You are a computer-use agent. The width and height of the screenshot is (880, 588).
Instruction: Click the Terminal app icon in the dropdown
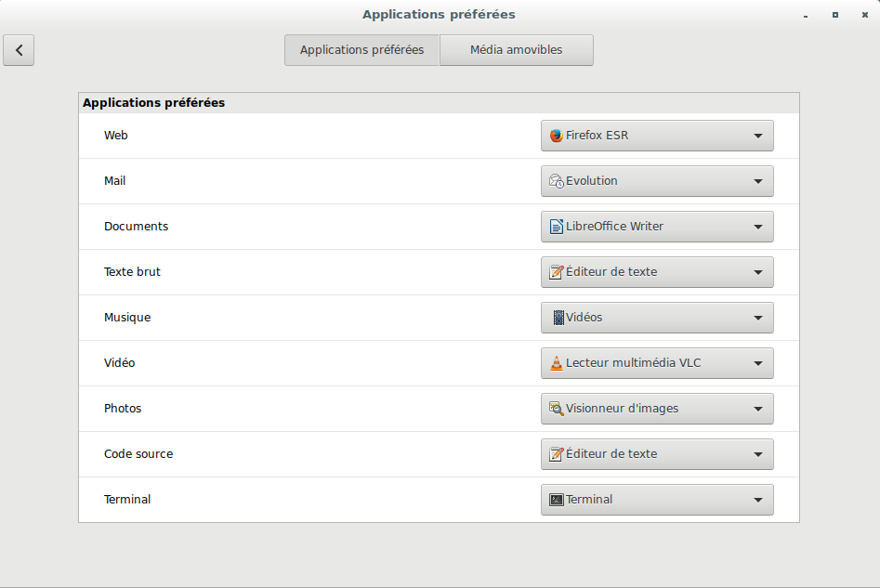pyautogui.click(x=557, y=500)
